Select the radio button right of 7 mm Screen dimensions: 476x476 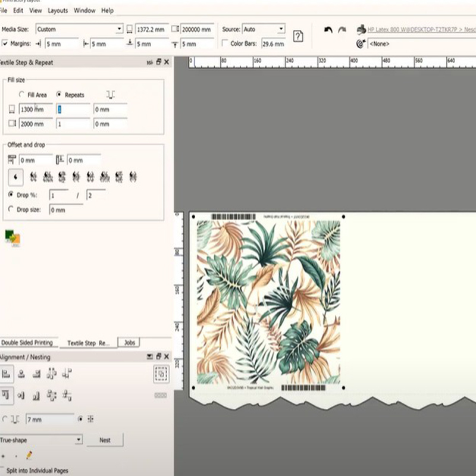coord(80,419)
